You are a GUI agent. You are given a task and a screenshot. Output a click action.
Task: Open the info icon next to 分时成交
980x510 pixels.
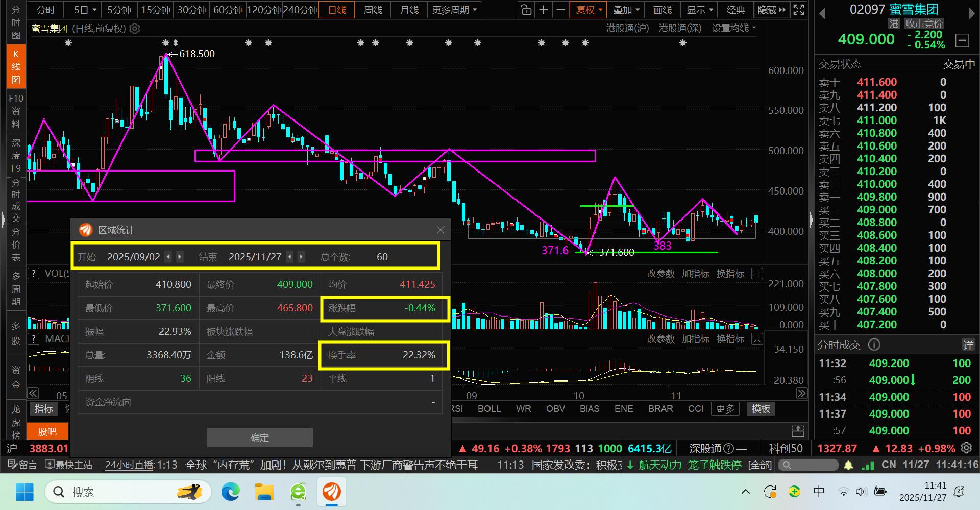tap(874, 345)
